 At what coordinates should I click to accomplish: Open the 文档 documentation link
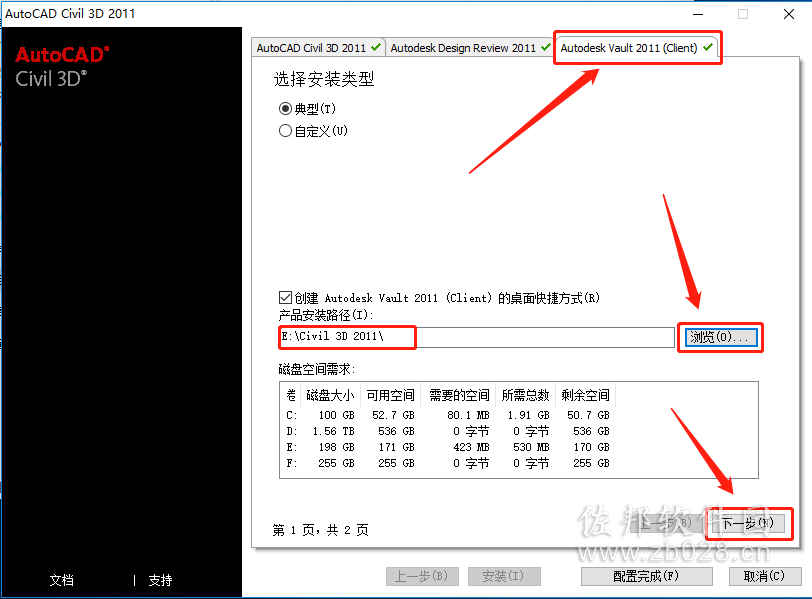(62, 580)
